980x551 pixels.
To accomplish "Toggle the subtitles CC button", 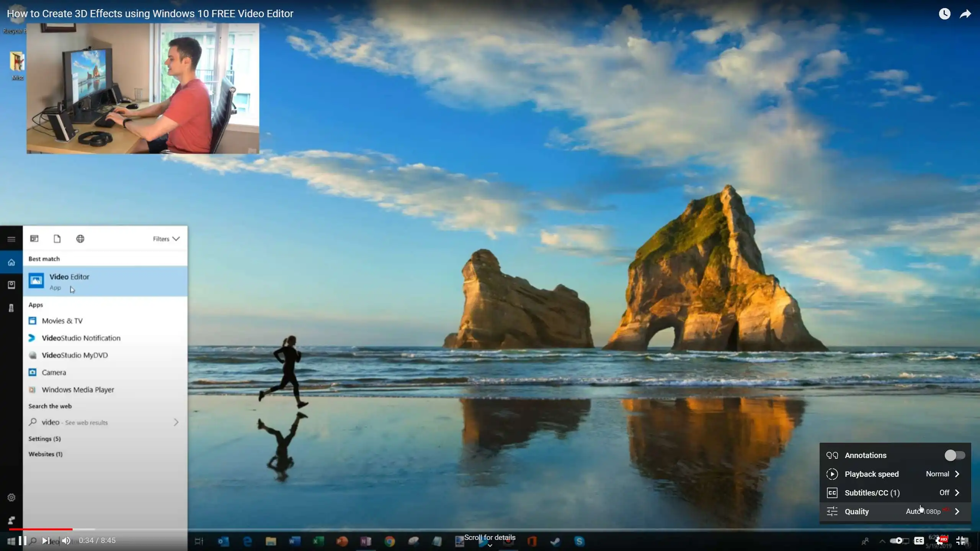I will click(919, 541).
